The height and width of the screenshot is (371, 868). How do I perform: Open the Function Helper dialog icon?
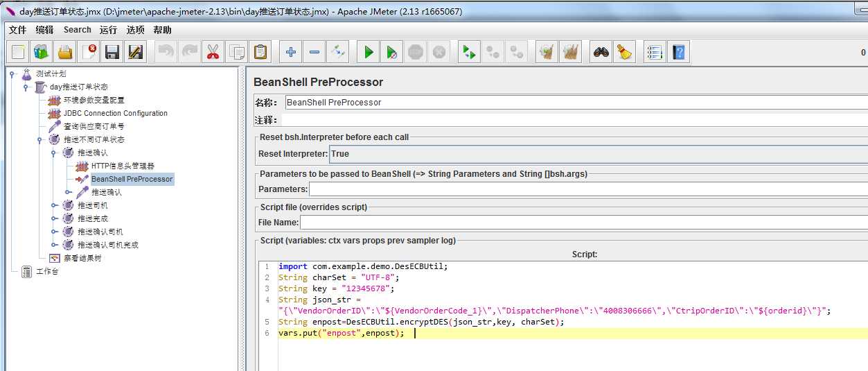coord(655,52)
